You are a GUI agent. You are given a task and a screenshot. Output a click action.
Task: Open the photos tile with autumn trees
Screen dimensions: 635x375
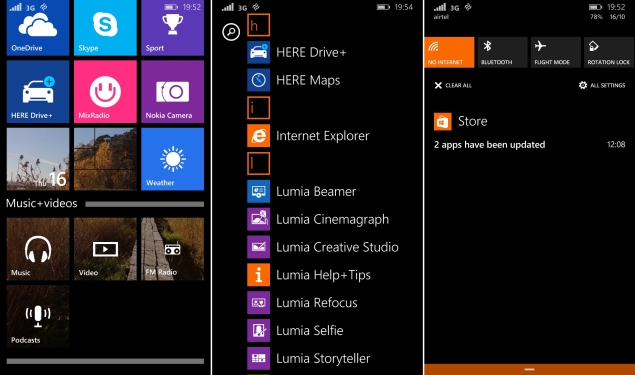coord(105,159)
